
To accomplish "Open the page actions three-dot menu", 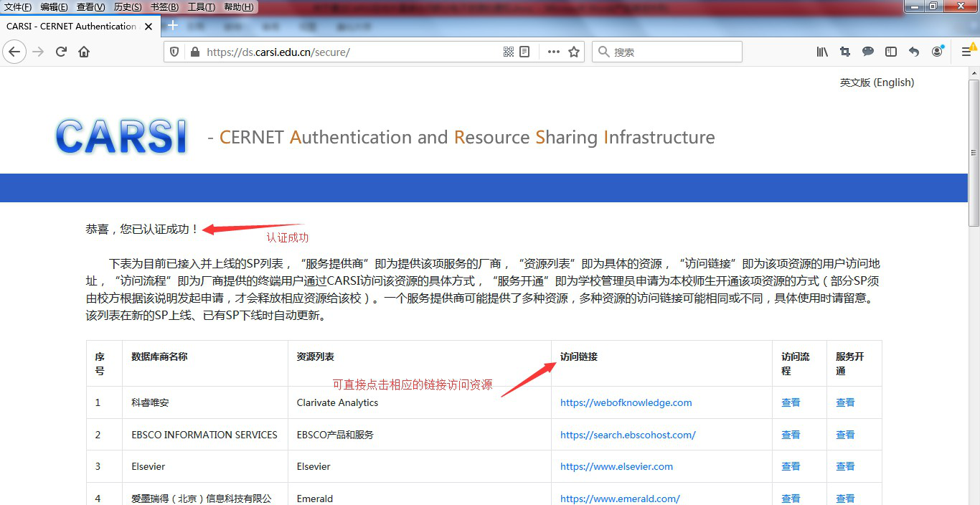I will [553, 52].
